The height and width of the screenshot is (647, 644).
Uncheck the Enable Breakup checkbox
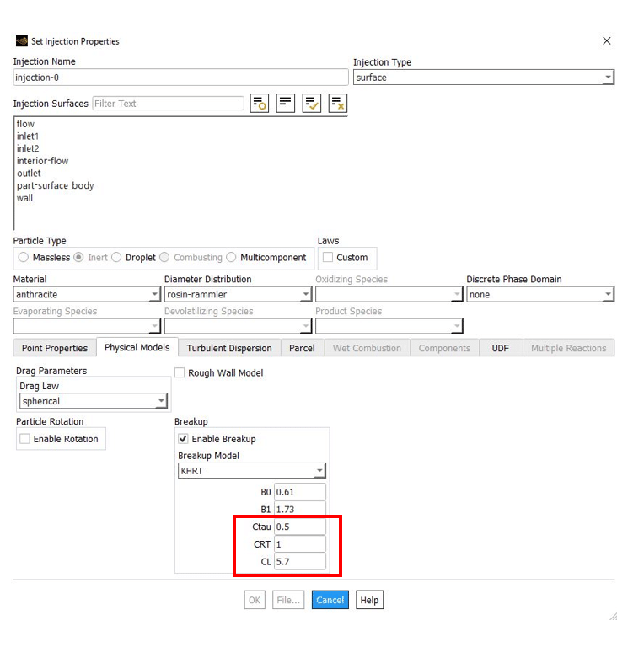184,439
